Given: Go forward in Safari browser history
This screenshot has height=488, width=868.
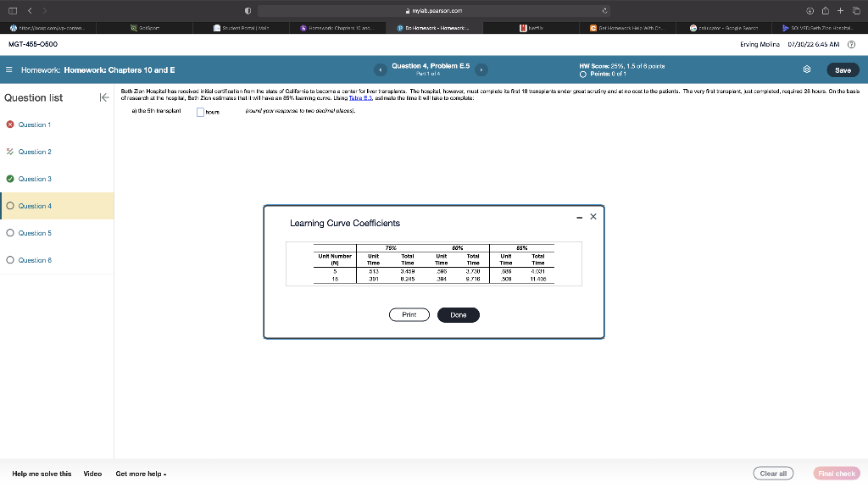Looking at the screenshot, I should (44, 10).
